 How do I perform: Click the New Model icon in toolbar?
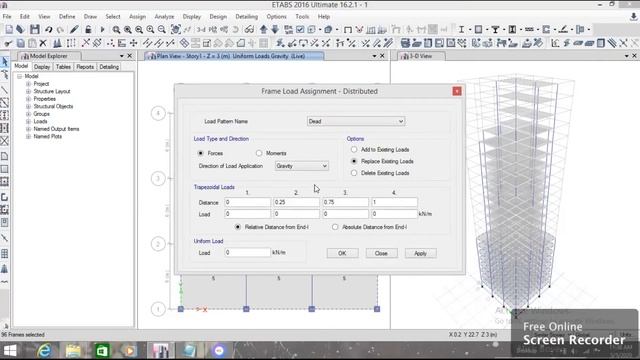coord(9,29)
